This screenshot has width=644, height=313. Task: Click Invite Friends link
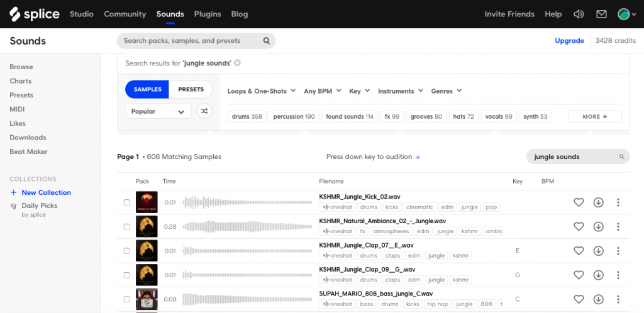click(x=509, y=14)
